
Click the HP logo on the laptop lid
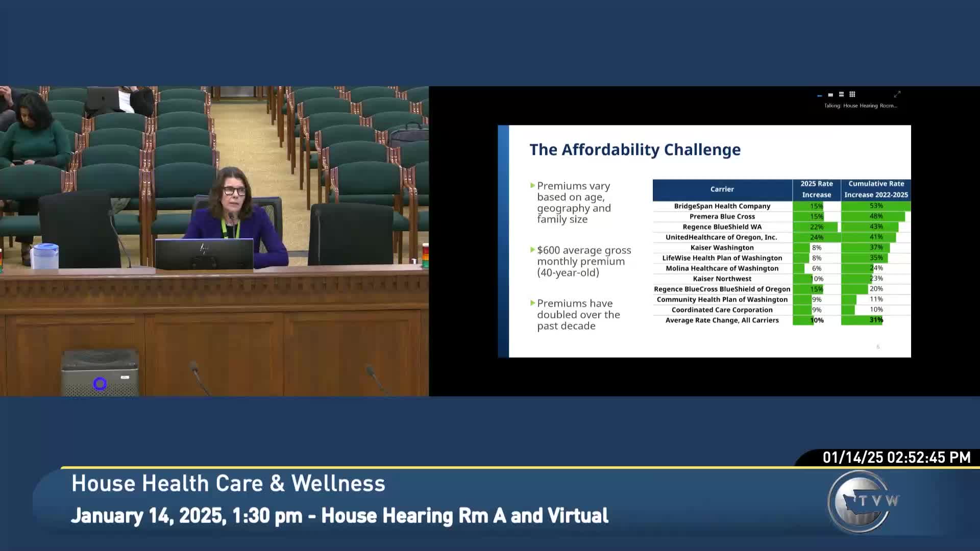pyautogui.click(x=204, y=249)
